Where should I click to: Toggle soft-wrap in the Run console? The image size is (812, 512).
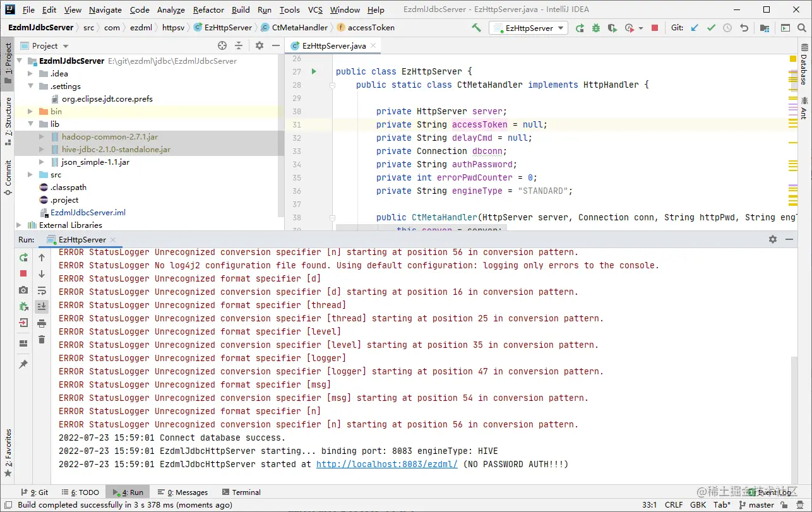[42, 290]
